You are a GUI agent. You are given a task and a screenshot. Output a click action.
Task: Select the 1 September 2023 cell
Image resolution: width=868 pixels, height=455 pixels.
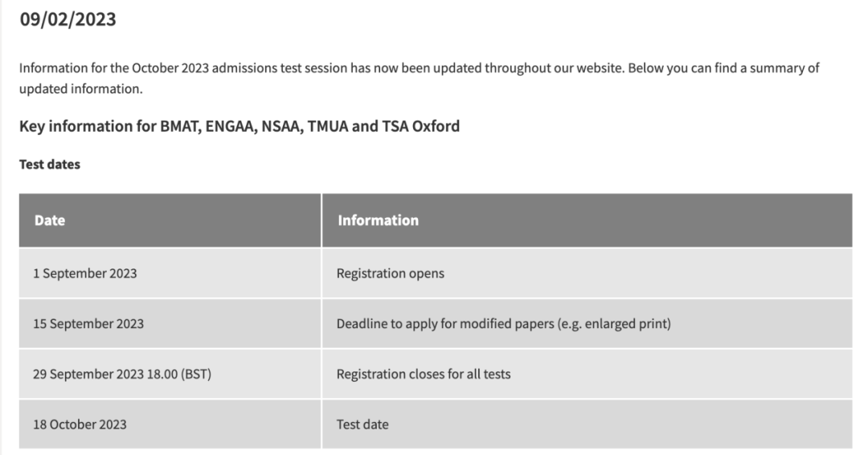pyautogui.click(x=170, y=273)
